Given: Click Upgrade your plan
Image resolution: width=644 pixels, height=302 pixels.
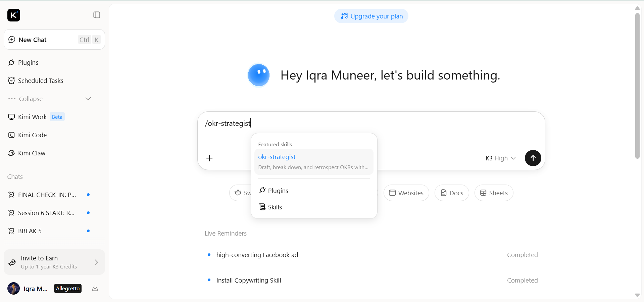Looking at the screenshot, I should 371,16.
